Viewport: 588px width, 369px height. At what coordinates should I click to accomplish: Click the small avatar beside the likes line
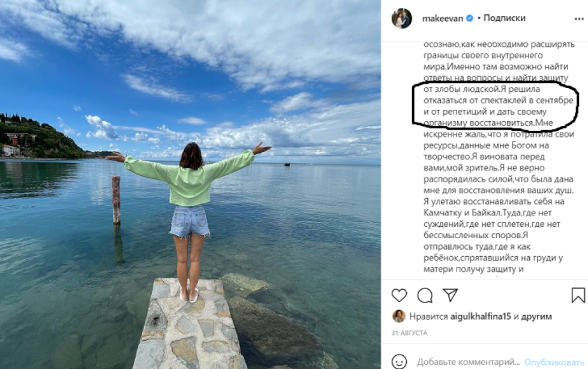[398, 316]
